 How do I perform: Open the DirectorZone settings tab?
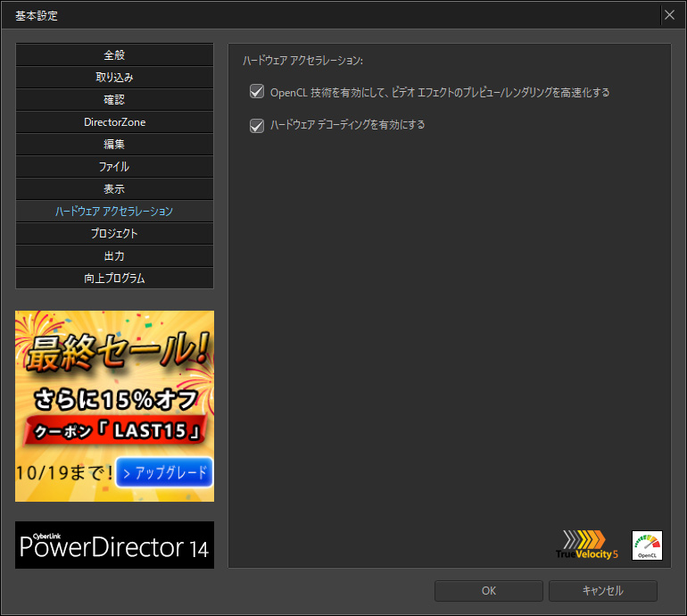click(x=114, y=122)
